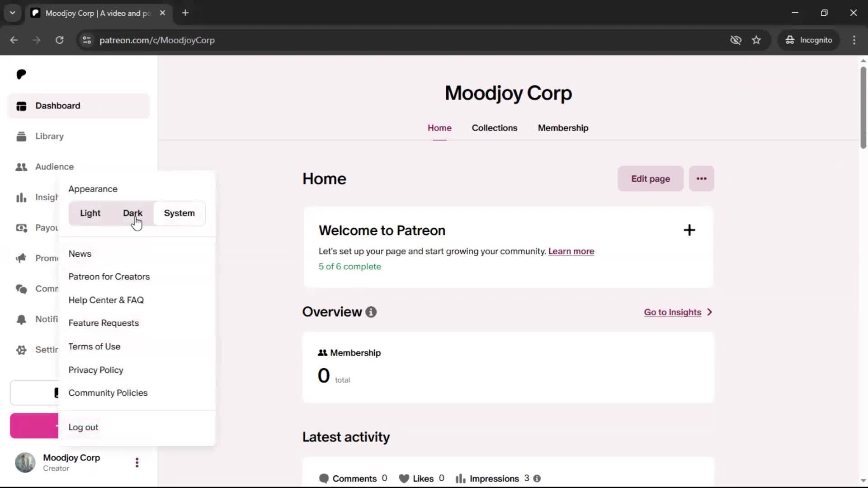Open more options next to Edit page
The height and width of the screenshot is (488, 868).
click(702, 179)
